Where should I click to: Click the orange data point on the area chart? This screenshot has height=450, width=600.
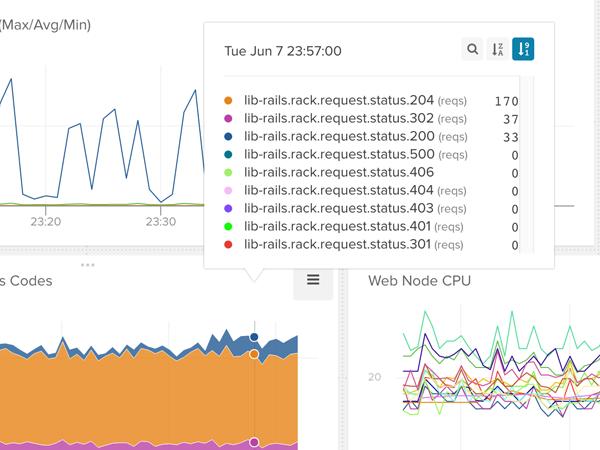(254, 354)
